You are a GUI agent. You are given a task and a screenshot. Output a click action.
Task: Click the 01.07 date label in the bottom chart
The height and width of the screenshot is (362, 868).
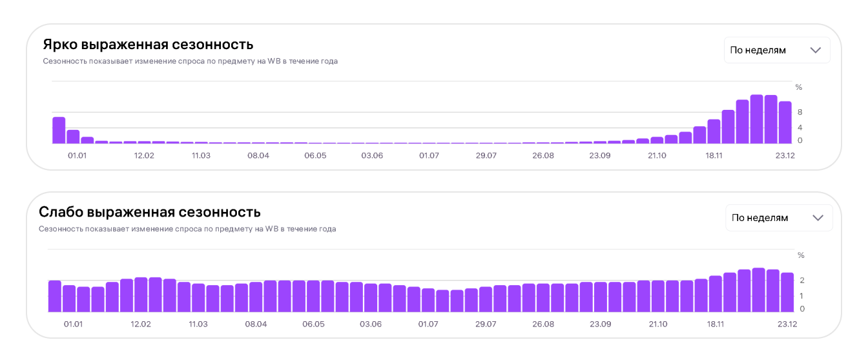(428, 325)
